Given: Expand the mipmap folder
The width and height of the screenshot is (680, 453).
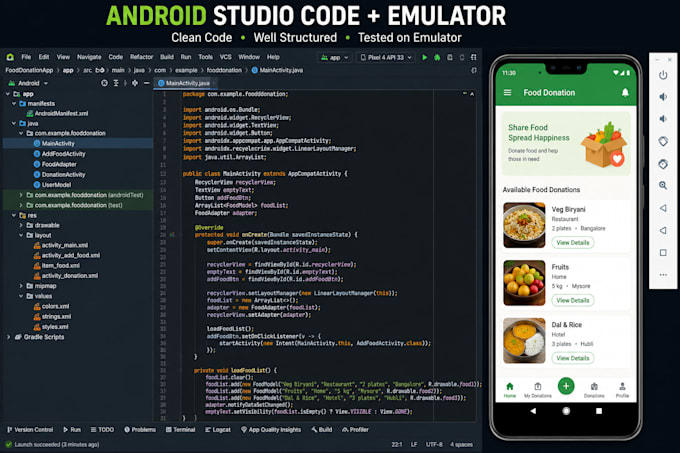Looking at the screenshot, I should coord(21,286).
